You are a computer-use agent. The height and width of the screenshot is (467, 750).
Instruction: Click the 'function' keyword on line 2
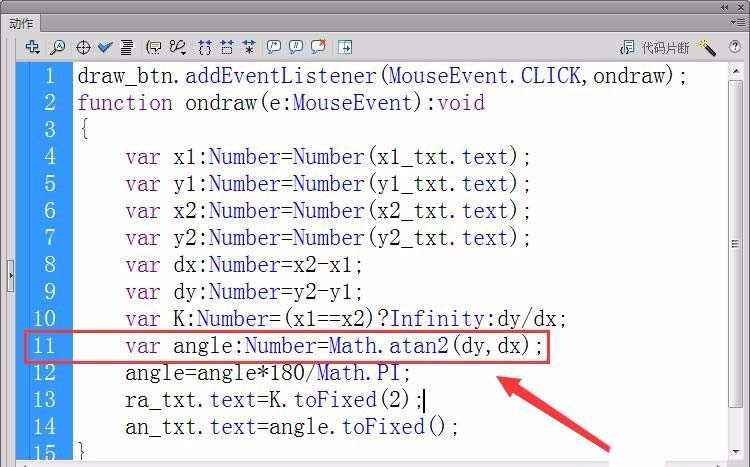tap(125, 102)
